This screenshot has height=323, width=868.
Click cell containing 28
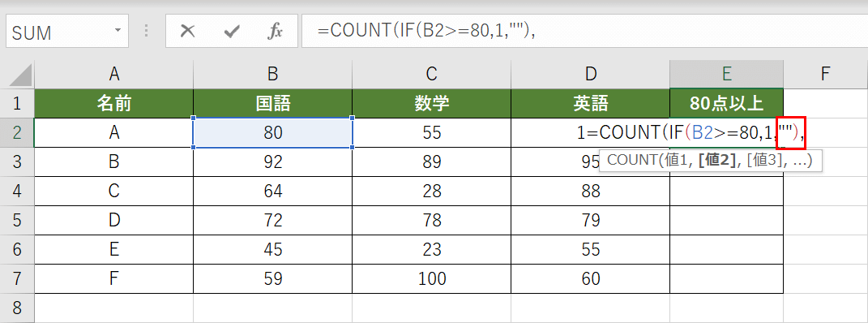[x=432, y=192]
